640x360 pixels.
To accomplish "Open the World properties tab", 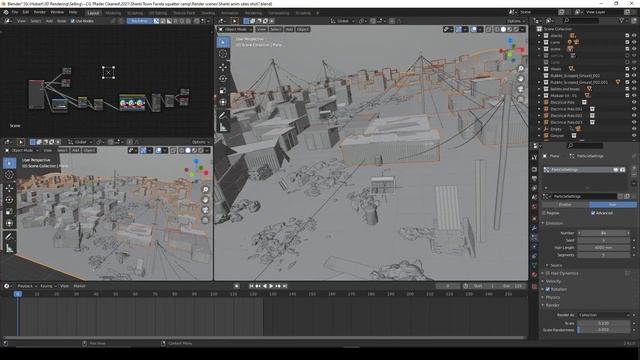I will pos(534,207).
